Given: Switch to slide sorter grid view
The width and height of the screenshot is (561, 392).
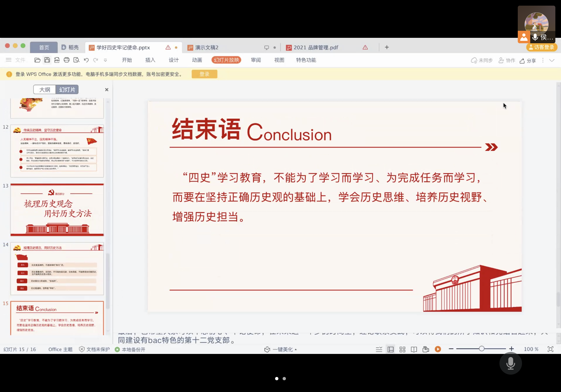Looking at the screenshot, I should coord(402,349).
